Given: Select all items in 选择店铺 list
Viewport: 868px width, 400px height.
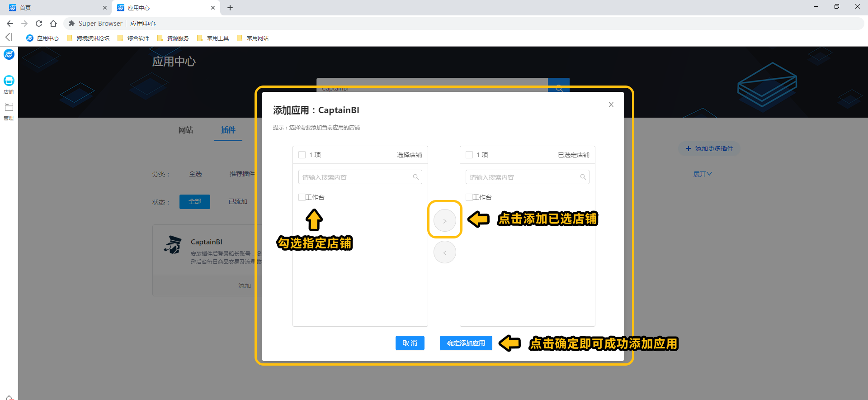Looking at the screenshot, I should [302, 155].
